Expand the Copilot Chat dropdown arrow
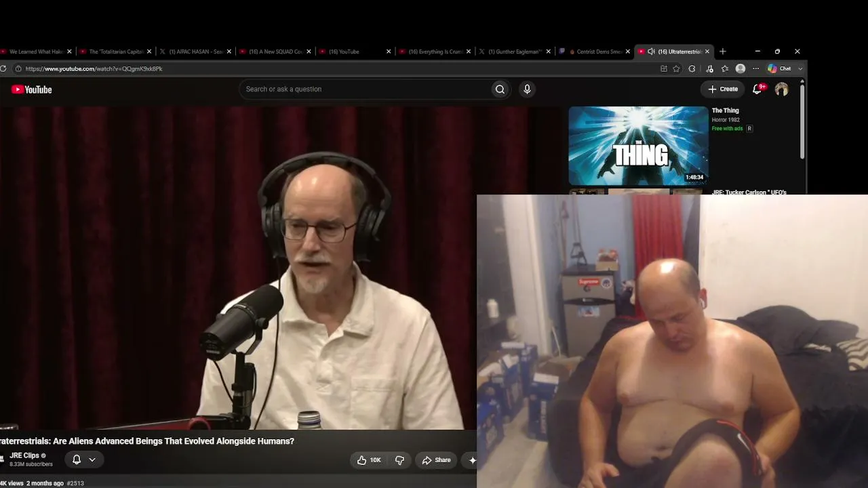This screenshot has height=488, width=868. pos(800,68)
